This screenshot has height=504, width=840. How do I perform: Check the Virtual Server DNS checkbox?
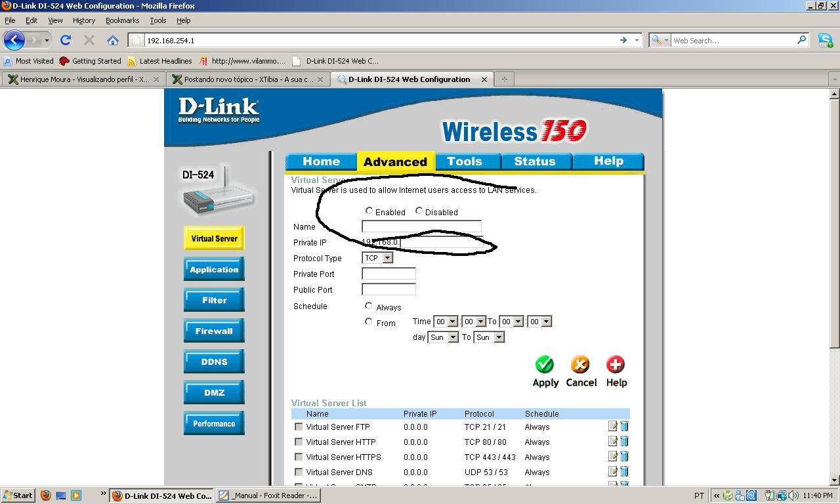299,472
